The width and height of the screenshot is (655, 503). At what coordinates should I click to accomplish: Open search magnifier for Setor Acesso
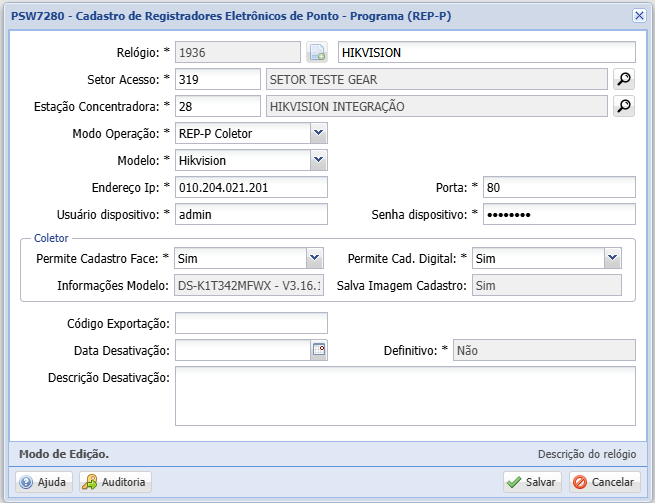coord(624,80)
